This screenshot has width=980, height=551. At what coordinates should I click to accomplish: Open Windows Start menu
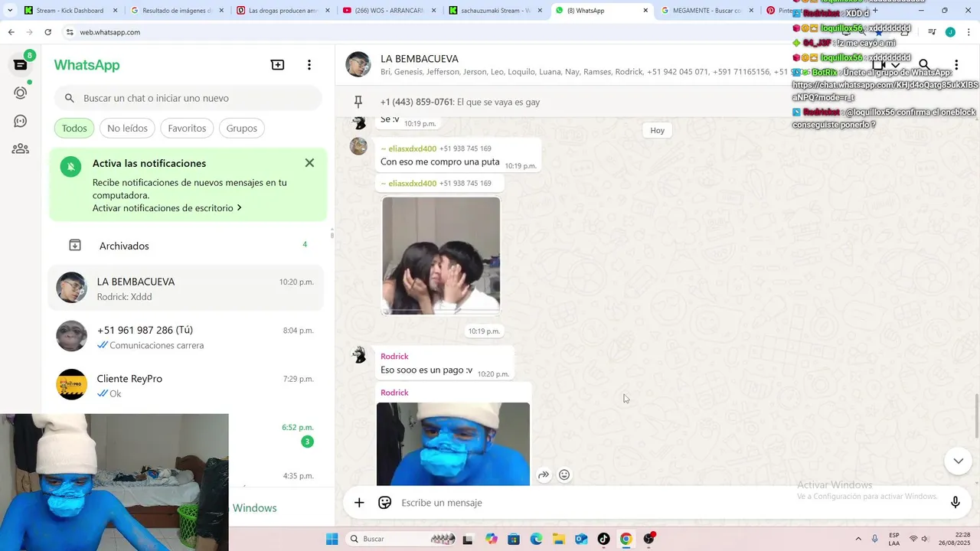[x=332, y=539]
